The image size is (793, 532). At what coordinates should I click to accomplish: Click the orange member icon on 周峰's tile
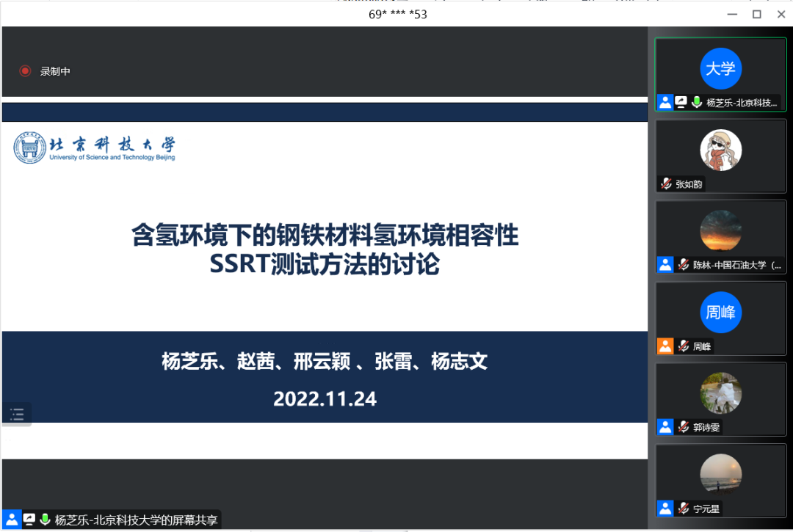665,346
